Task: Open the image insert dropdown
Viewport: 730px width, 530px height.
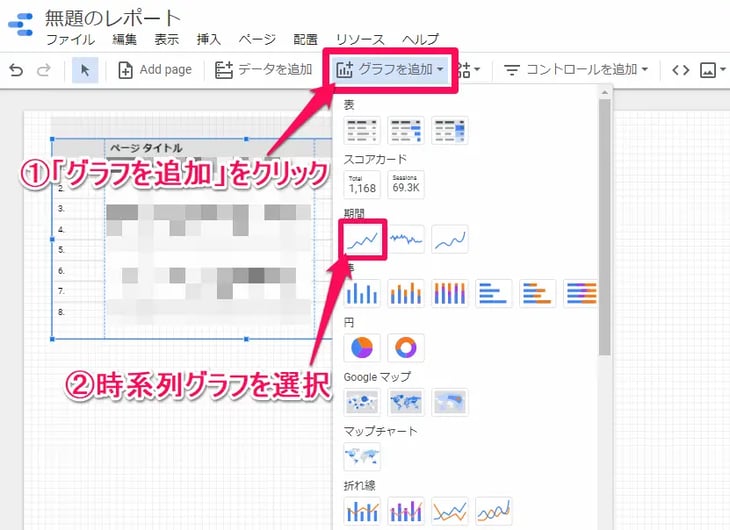Action: click(x=713, y=70)
